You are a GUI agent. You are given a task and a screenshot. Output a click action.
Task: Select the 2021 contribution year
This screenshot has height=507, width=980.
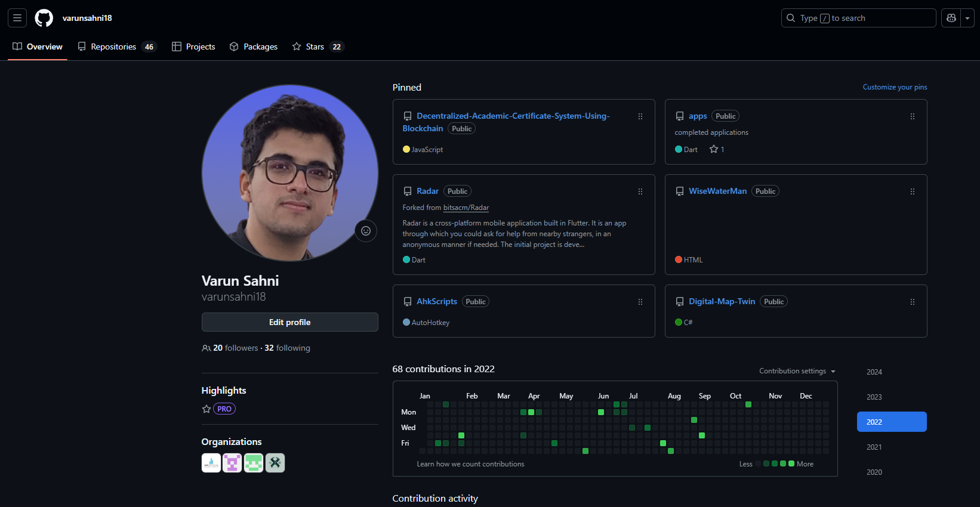coord(874,447)
